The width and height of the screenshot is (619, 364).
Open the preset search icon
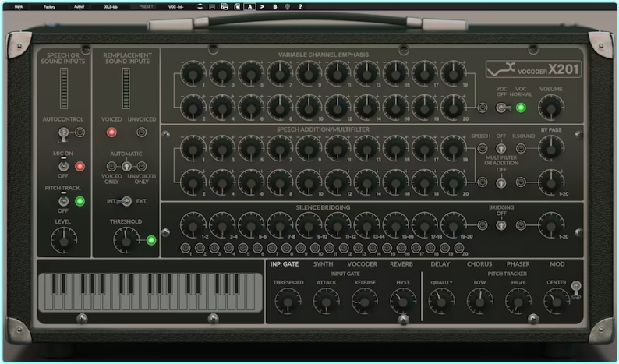pyautogui.click(x=237, y=6)
